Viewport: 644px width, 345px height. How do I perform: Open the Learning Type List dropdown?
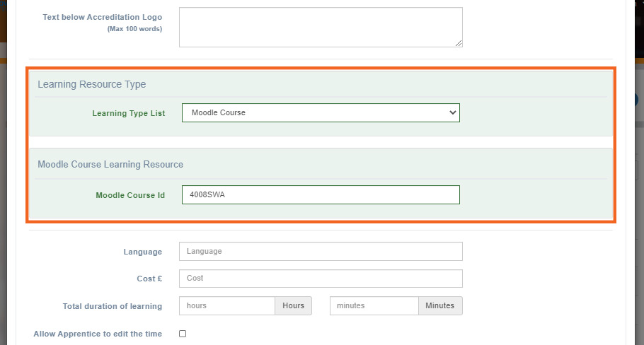click(320, 112)
